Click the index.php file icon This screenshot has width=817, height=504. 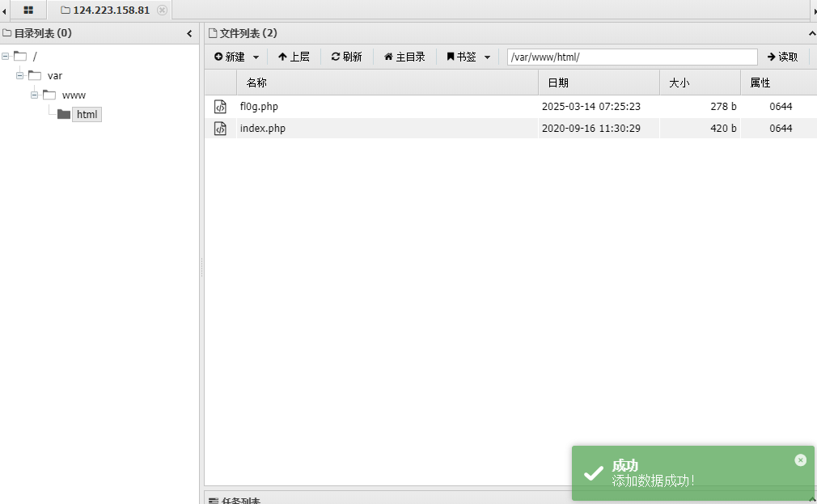point(220,128)
